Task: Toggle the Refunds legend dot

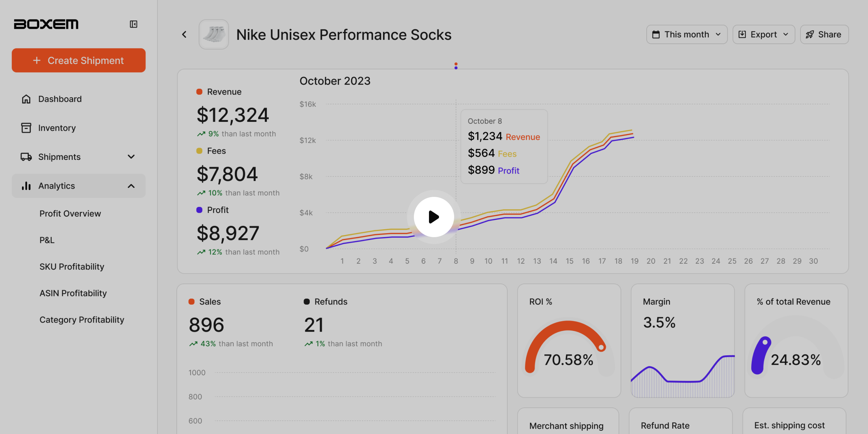Action: [x=307, y=302]
